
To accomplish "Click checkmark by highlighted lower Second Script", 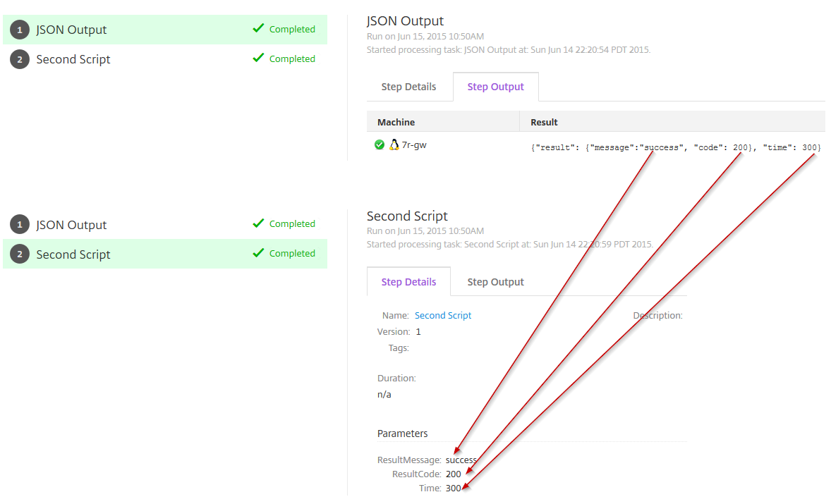I will pos(258,252).
